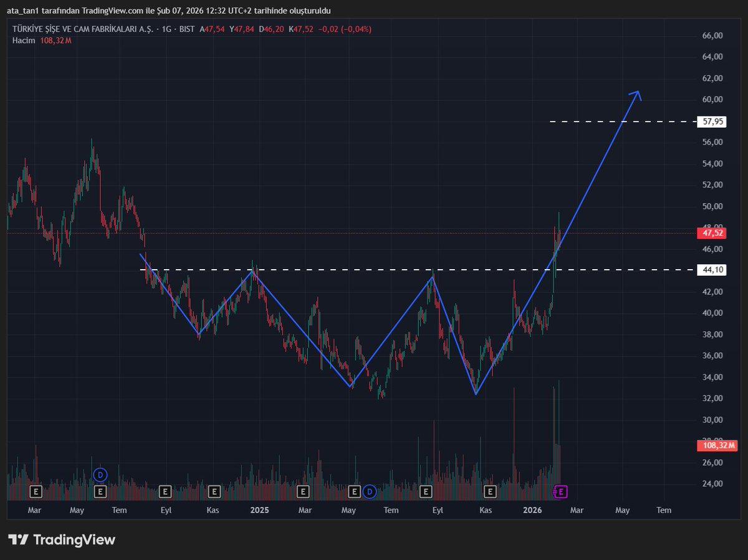Click the 44,10 neckline price label
Image resolution: width=748 pixels, height=560 pixels.
point(713,270)
